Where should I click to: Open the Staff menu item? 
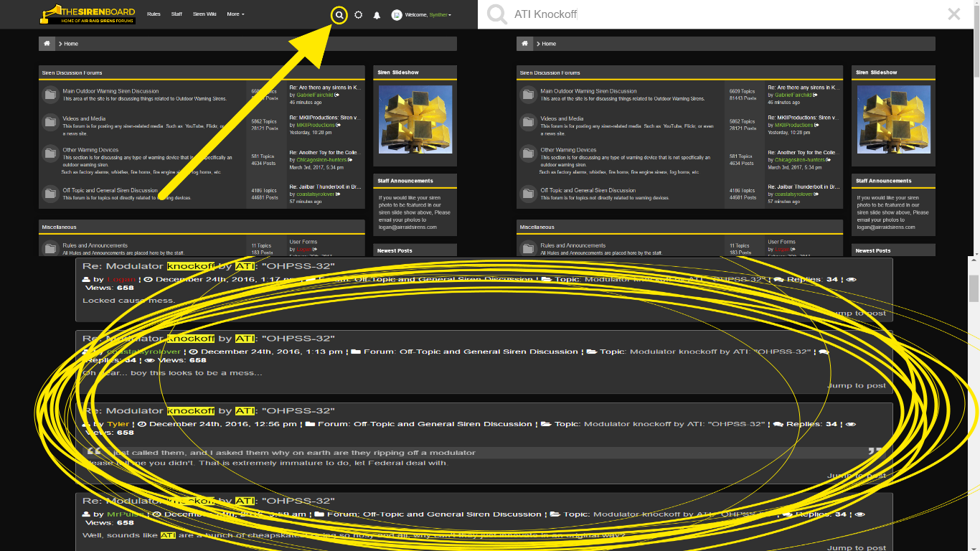[x=176, y=14]
